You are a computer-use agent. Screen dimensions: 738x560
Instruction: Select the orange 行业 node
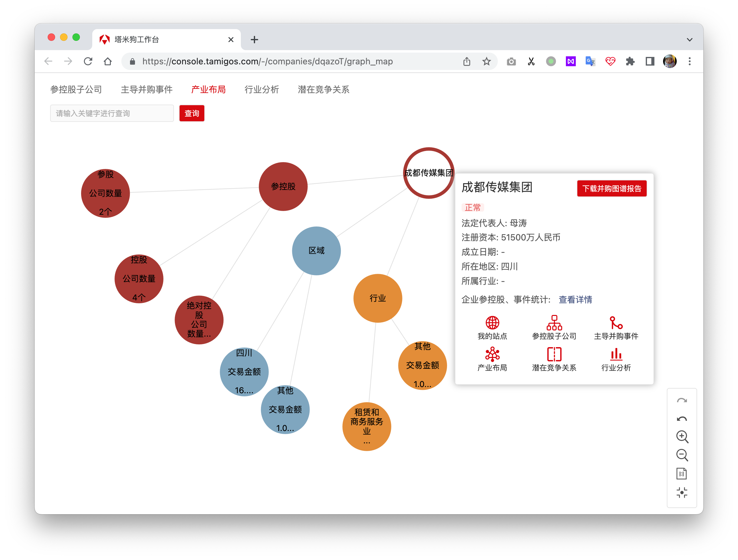(x=378, y=298)
